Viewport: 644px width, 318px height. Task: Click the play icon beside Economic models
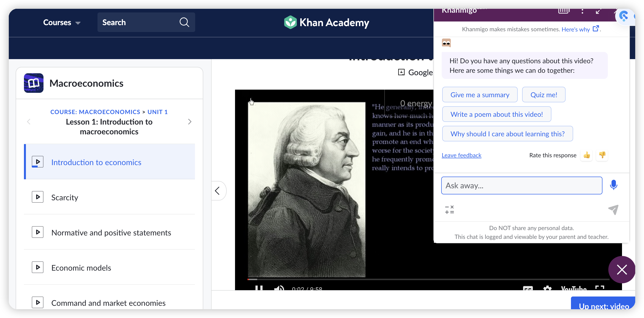(x=38, y=267)
